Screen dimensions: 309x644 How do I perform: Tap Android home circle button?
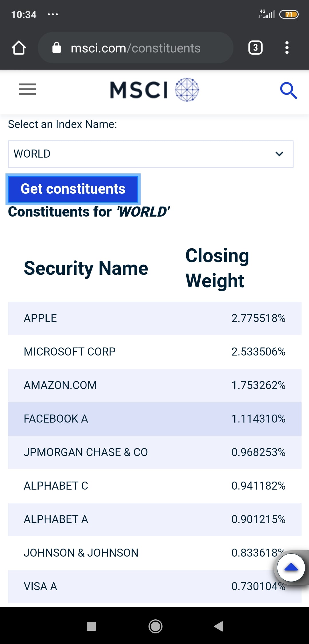coord(155,626)
